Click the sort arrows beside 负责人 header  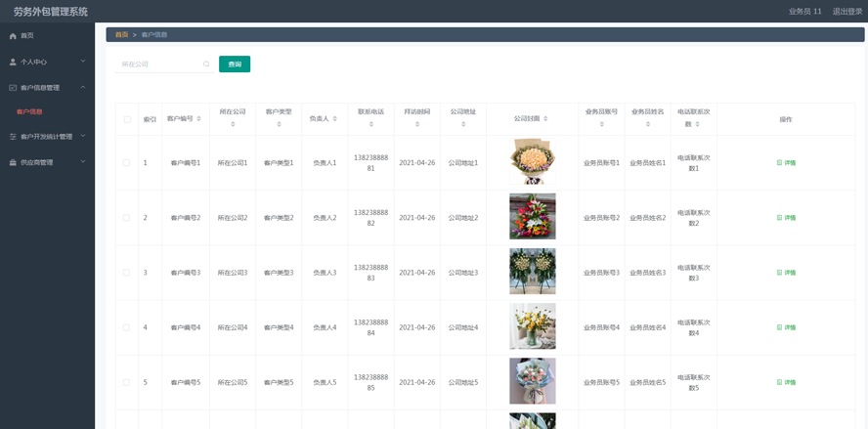[x=335, y=119]
